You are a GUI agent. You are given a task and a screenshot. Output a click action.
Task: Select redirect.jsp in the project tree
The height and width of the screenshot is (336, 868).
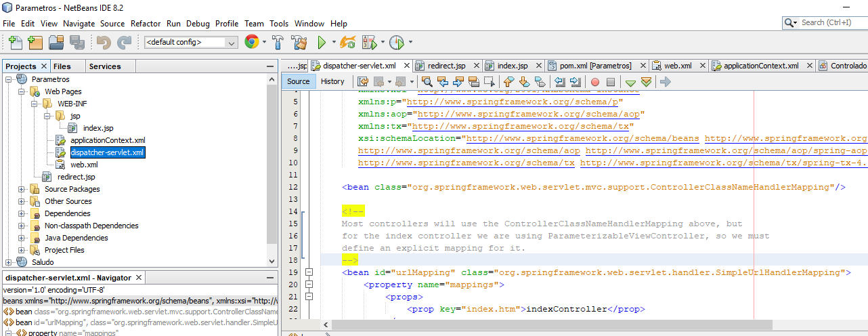76,177
